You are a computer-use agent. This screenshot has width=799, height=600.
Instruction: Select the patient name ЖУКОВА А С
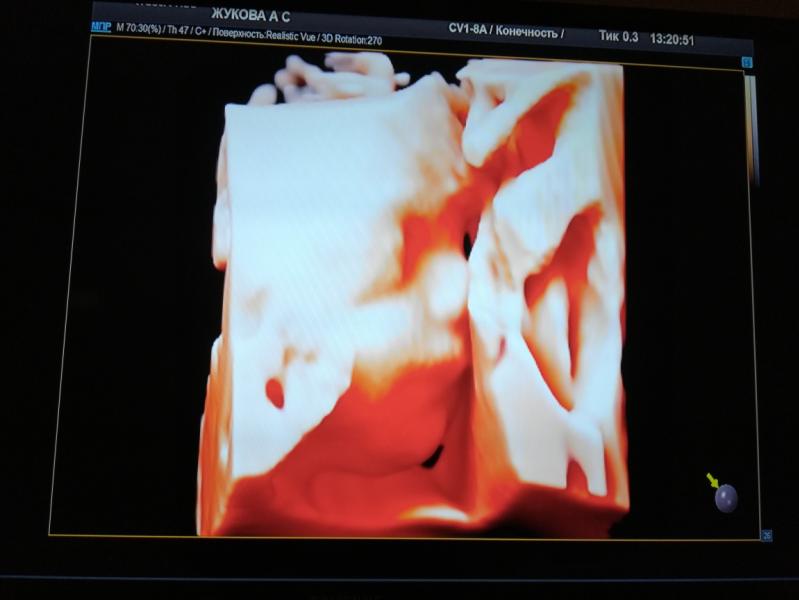click(251, 16)
